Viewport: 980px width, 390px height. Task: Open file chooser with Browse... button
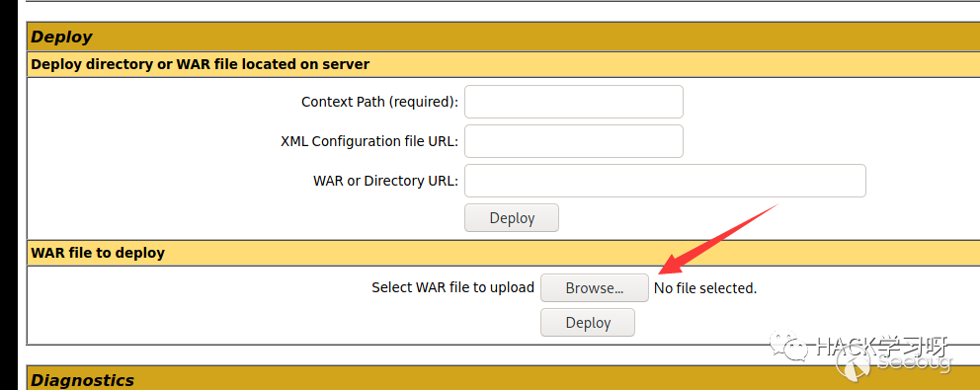(x=595, y=288)
